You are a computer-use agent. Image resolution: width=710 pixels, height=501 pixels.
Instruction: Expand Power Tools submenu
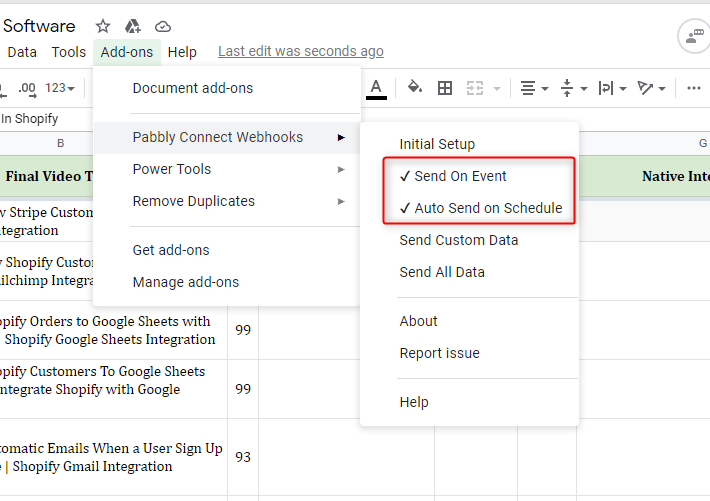pos(227,169)
